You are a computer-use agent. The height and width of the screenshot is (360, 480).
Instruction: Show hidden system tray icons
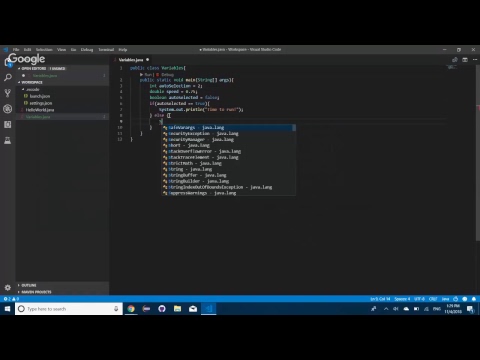click(386, 309)
